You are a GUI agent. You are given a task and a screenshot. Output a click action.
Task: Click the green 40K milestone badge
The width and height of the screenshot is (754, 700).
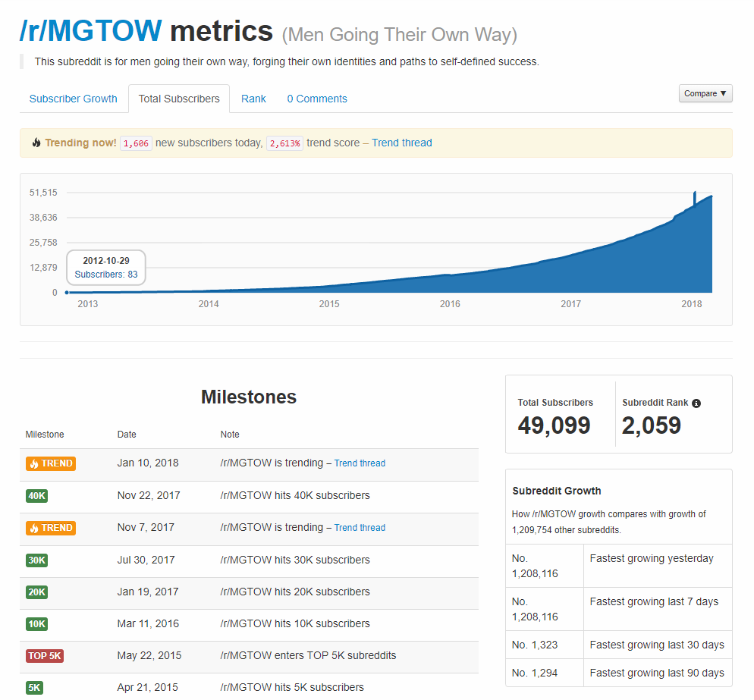pos(37,496)
